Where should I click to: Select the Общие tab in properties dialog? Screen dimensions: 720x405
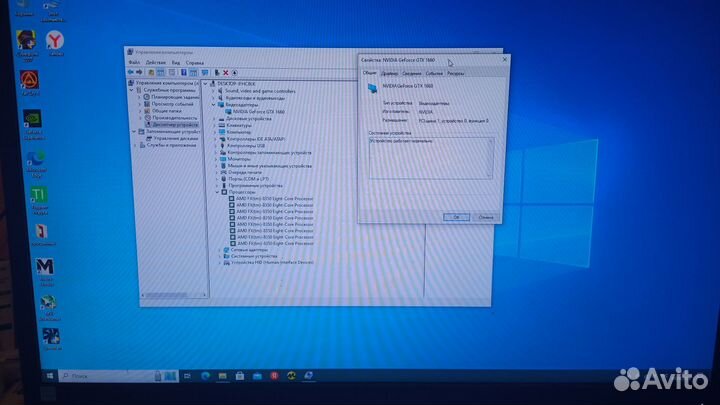pyautogui.click(x=369, y=73)
